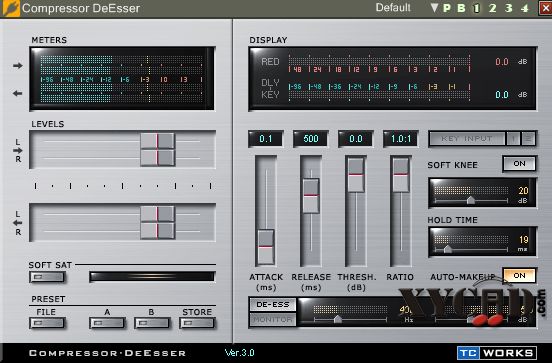Enable the DE-ESS button
Image resolution: width=552 pixels, height=363 pixels.
coord(273,305)
